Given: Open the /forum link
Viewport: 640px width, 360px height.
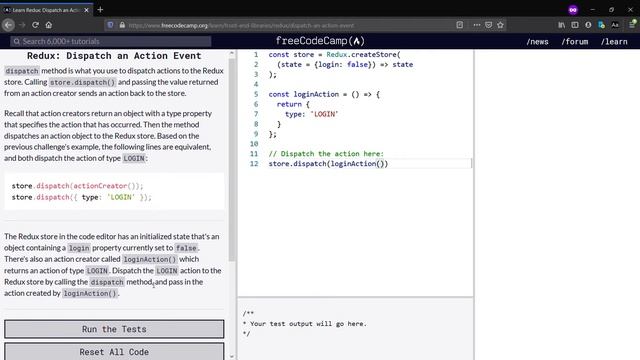Looking at the screenshot, I should tap(575, 41).
